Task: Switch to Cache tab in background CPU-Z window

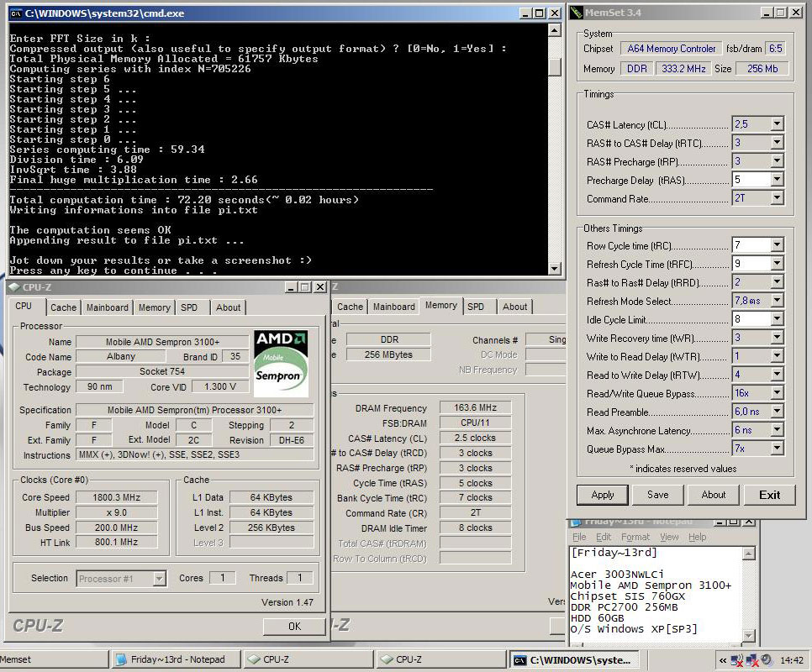Action: (x=350, y=307)
